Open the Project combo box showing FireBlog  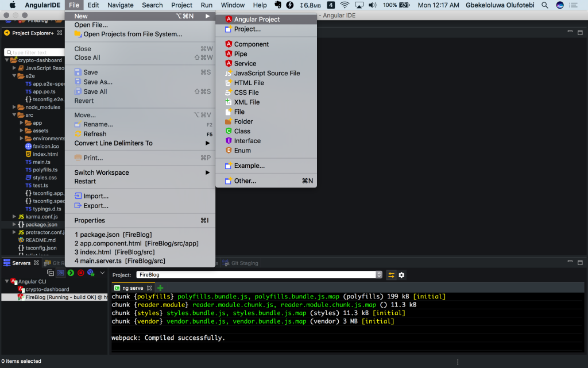(259, 275)
